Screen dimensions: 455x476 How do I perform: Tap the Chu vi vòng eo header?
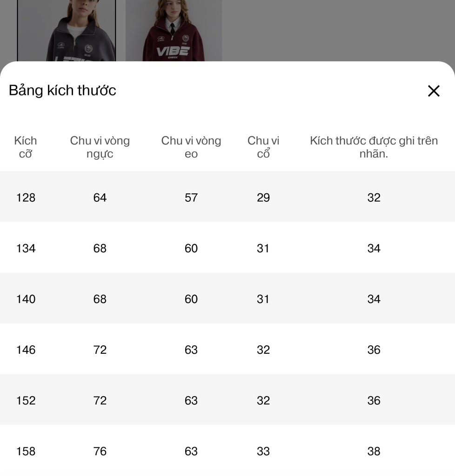coord(191,147)
